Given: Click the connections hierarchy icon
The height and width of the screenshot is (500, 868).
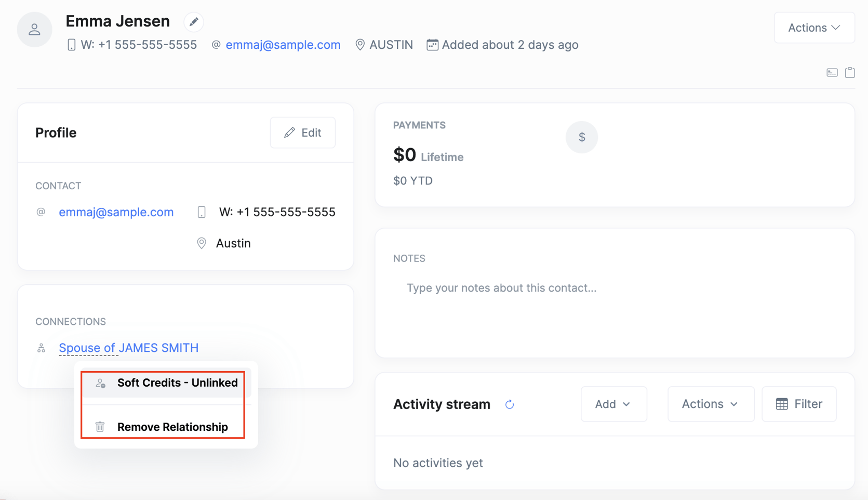Looking at the screenshot, I should click(41, 348).
